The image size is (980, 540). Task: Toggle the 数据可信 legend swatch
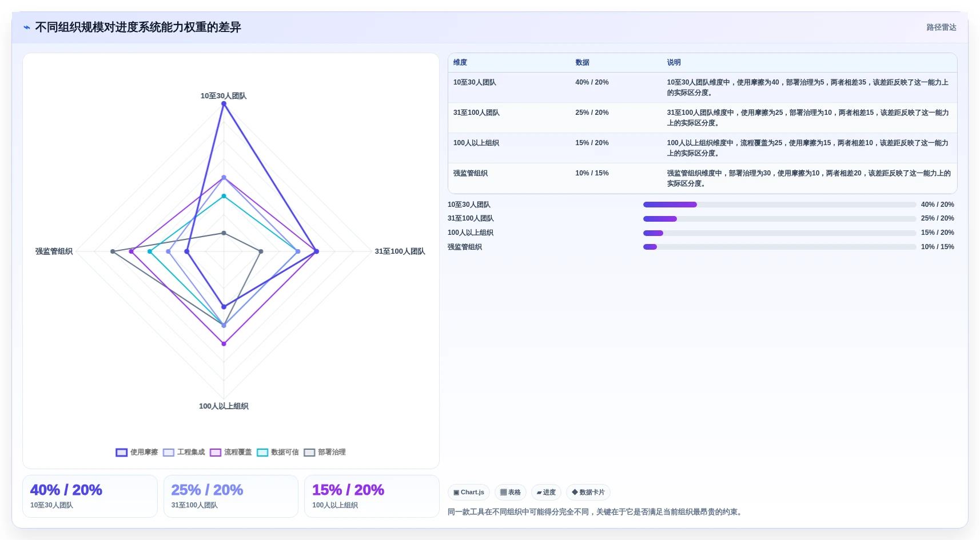(262, 452)
